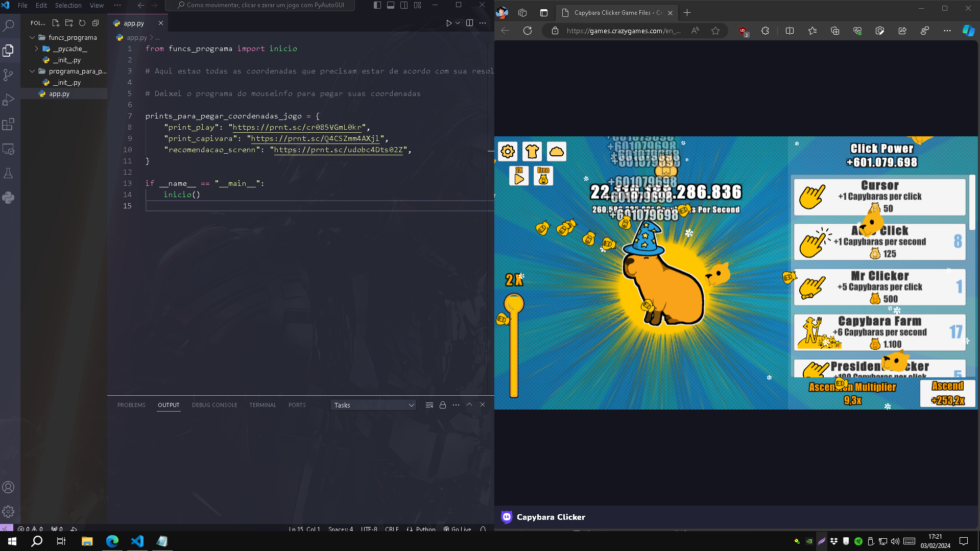Buy the Capybara Farm upgrade
This screenshot has height=551, width=980.
click(x=879, y=332)
